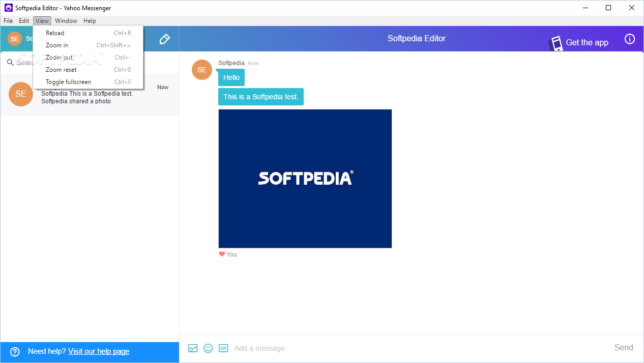The width and height of the screenshot is (644, 363).
Task: Open the Visit our help page link
Action: [x=99, y=351]
